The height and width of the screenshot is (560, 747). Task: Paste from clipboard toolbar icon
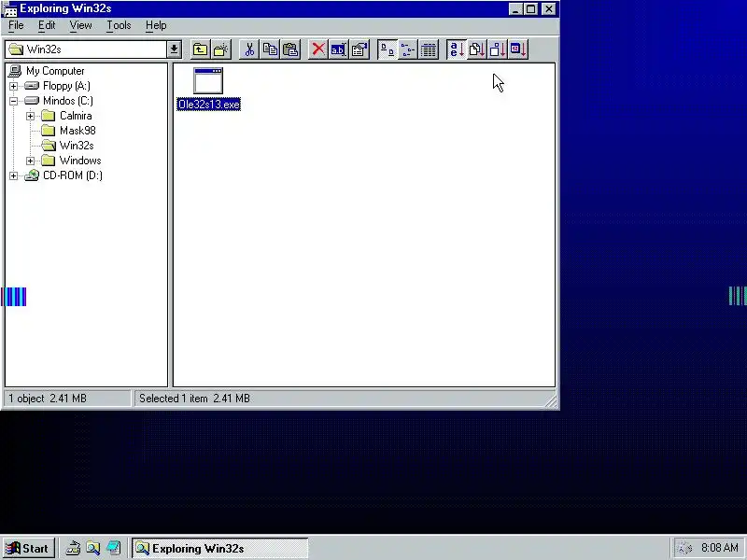coord(290,49)
